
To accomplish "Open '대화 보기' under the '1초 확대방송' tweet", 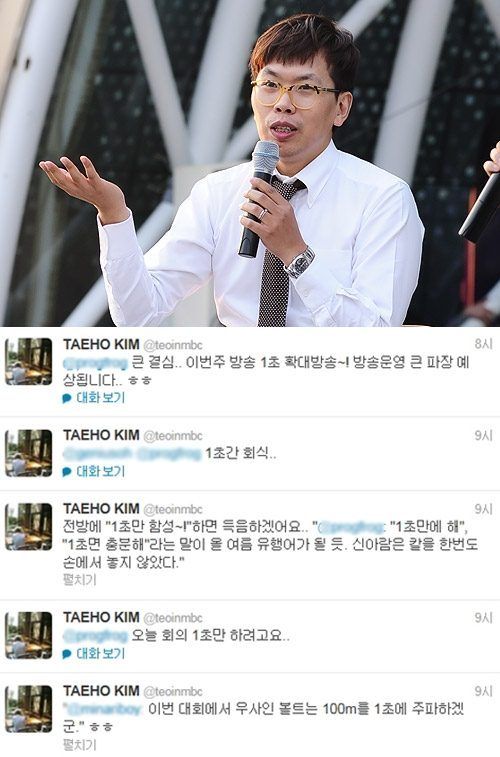I will click(x=100, y=398).
